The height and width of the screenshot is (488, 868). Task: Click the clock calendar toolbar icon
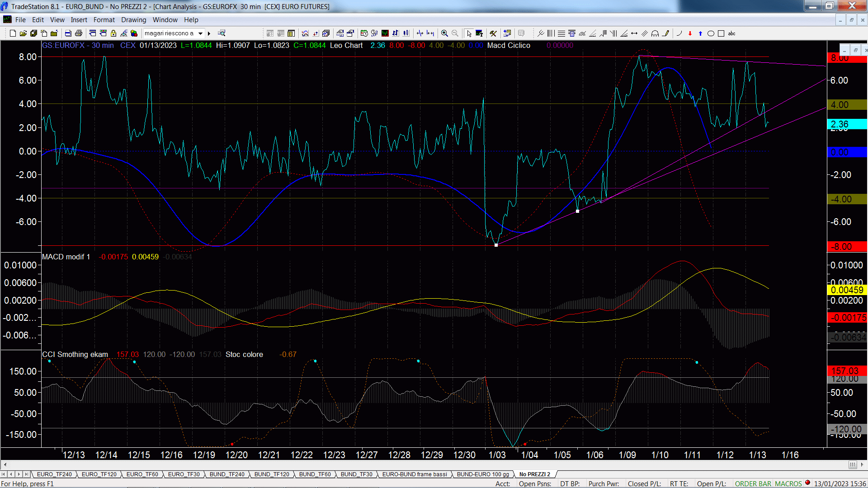pyautogui.click(x=364, y=33)
